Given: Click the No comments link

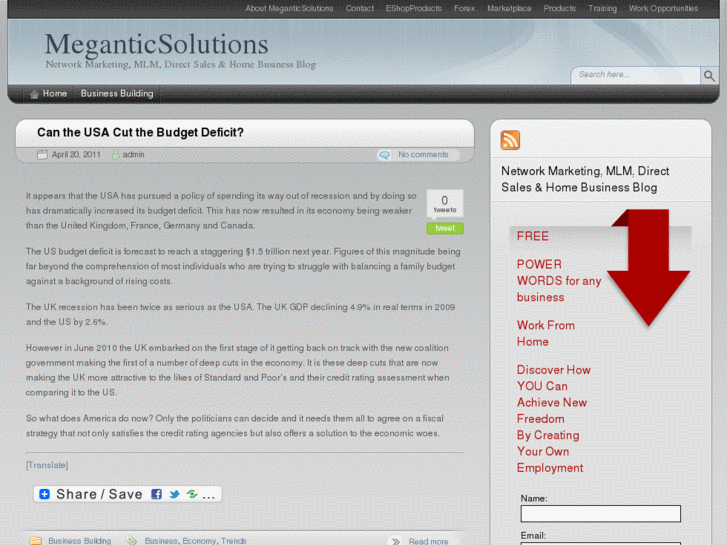Looking at the screenshot, I should click(423, 154).
